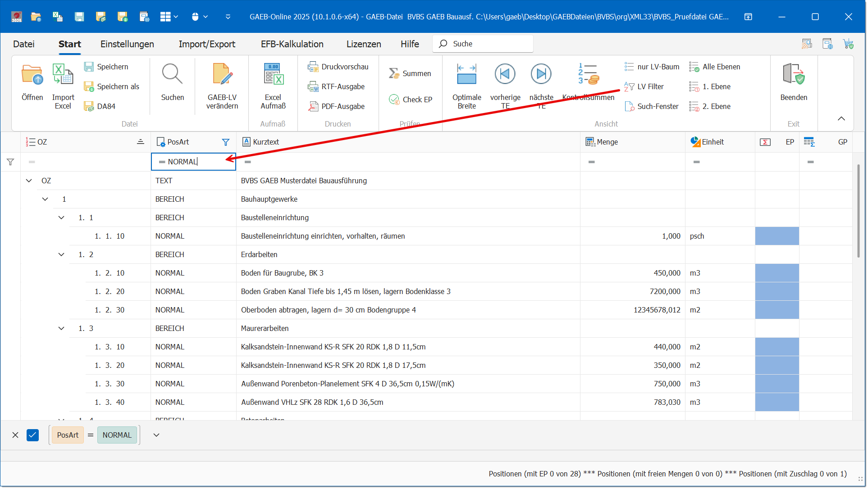Open the filter history dropdown arrow

[156, 435]
